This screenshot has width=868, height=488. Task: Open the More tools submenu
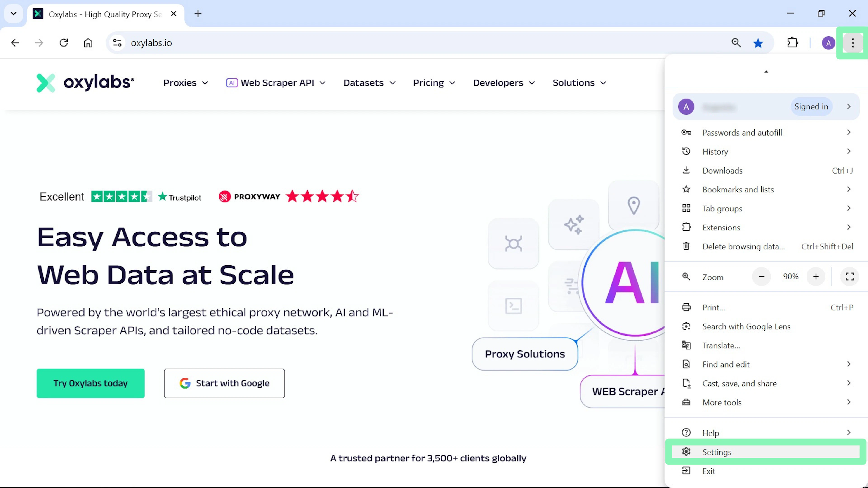pyautogui.click(x=766, y=402)
